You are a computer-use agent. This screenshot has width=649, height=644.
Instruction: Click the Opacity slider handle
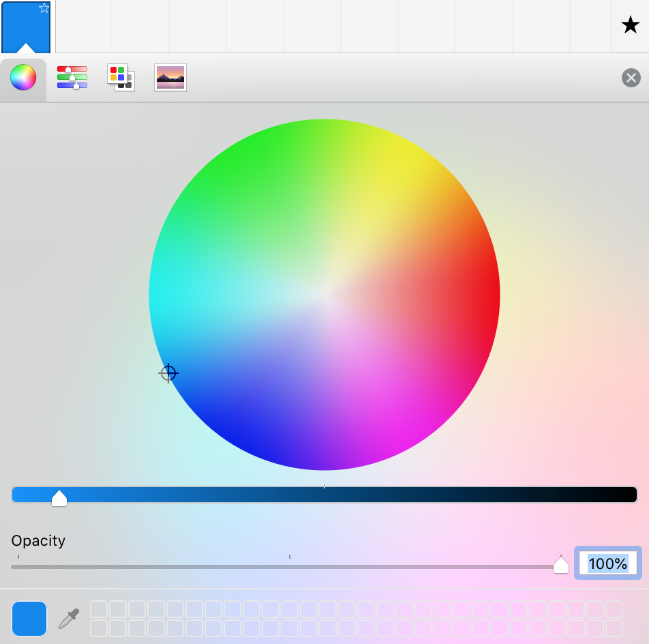(560, 566)
